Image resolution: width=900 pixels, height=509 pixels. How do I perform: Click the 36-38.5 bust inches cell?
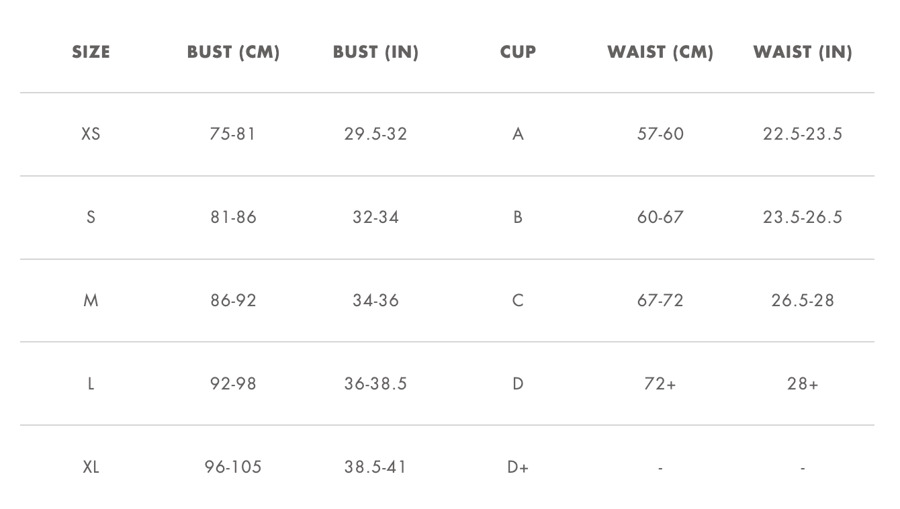click(375, 383)
